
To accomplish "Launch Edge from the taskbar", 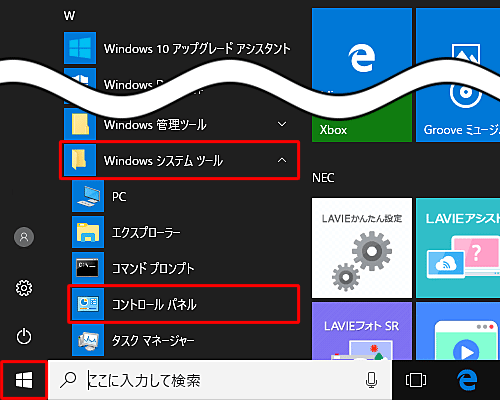I will click(x=467, y=380).
